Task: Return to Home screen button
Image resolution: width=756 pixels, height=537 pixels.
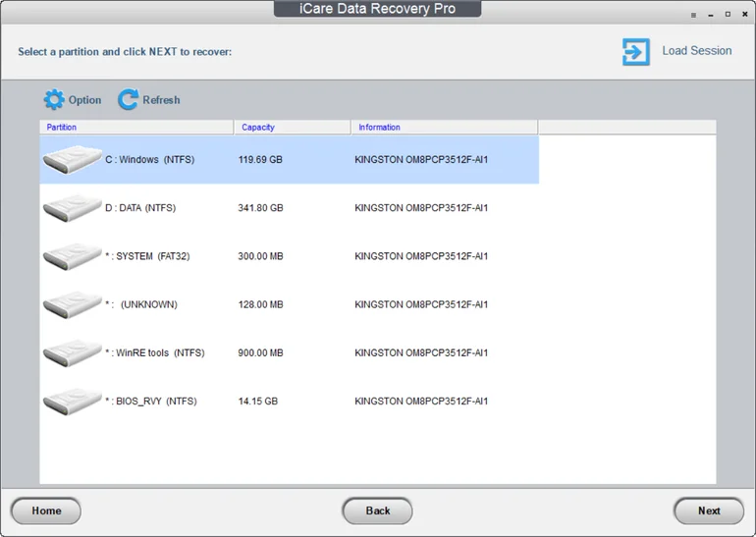Action: pyautogui.click(x=46, y=510)
